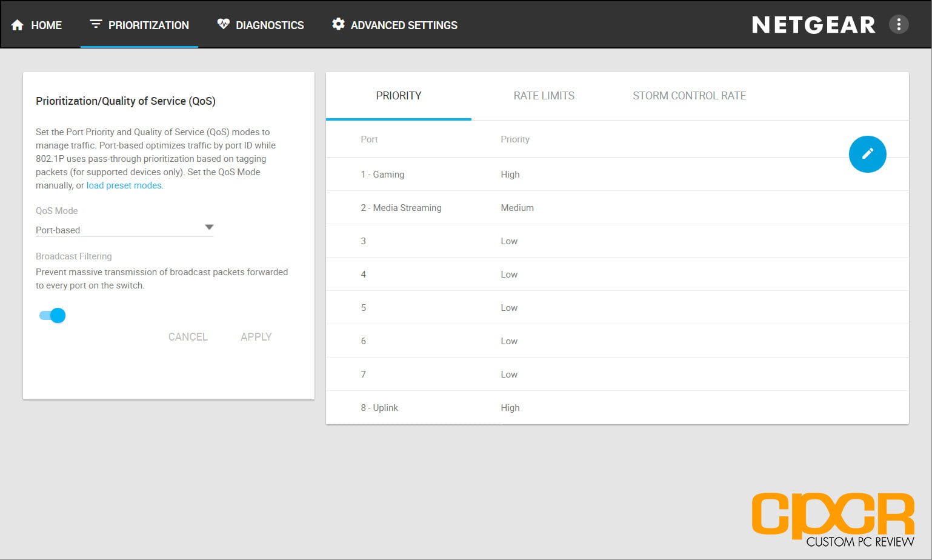This screenshot has width=932, height=560.
Task: Click the Prioritization/Quality of Service (QoS) heading
Action: 125,101
